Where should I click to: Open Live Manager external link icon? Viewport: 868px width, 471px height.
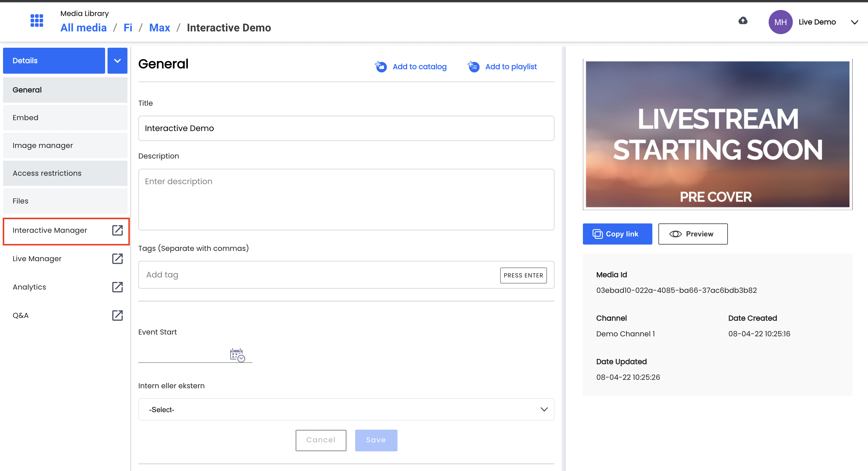[x=117, y=259]
